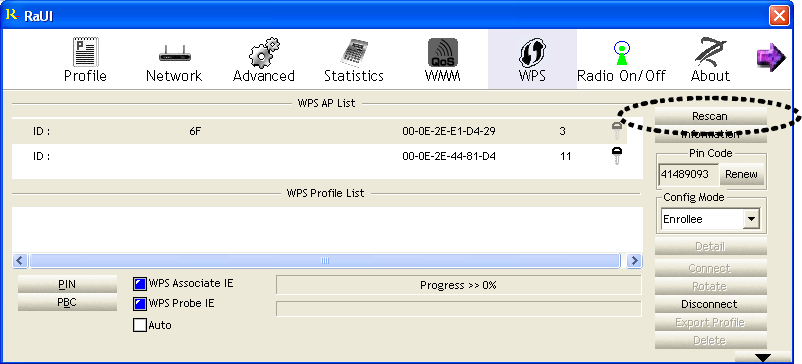Toggle the WPS Probe IE checkbox
This screenshot has height=364, width=802.
[x=140, y=305]
